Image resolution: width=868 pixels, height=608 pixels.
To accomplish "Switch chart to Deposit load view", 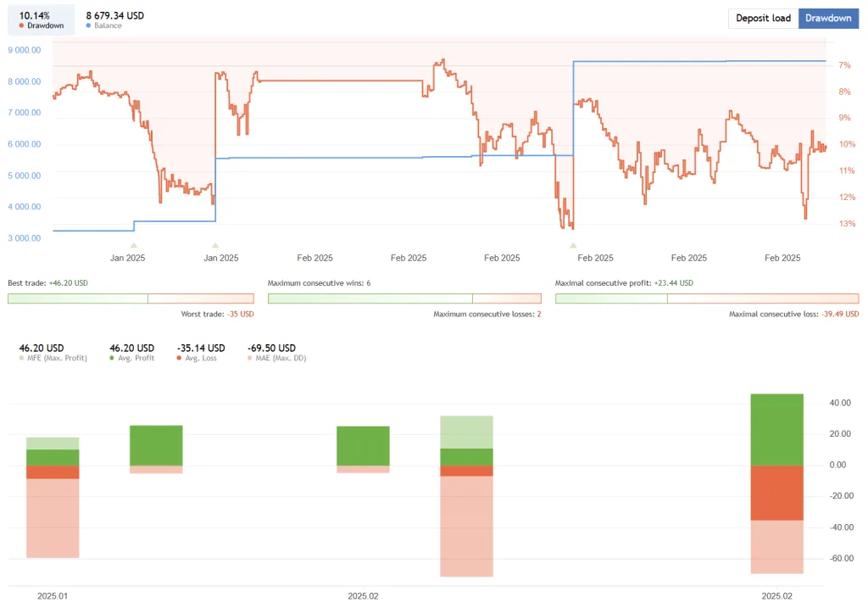I will point(763,19).
